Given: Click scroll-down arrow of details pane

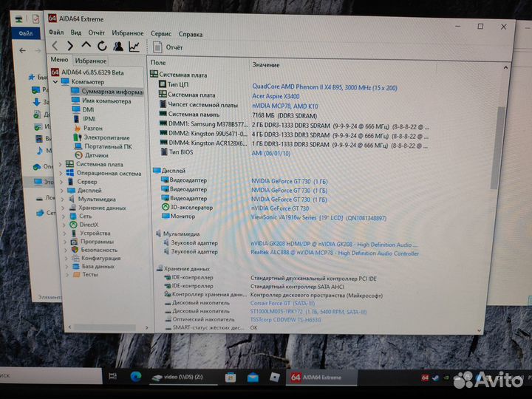Looking at the screenshot, I should coord(479,330).
